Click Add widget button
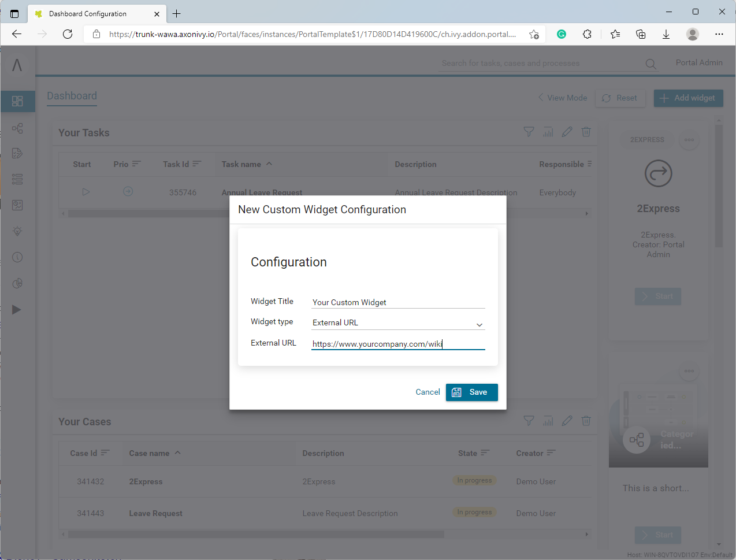Screen dimensions: 736x560 (x=688, y=98)
